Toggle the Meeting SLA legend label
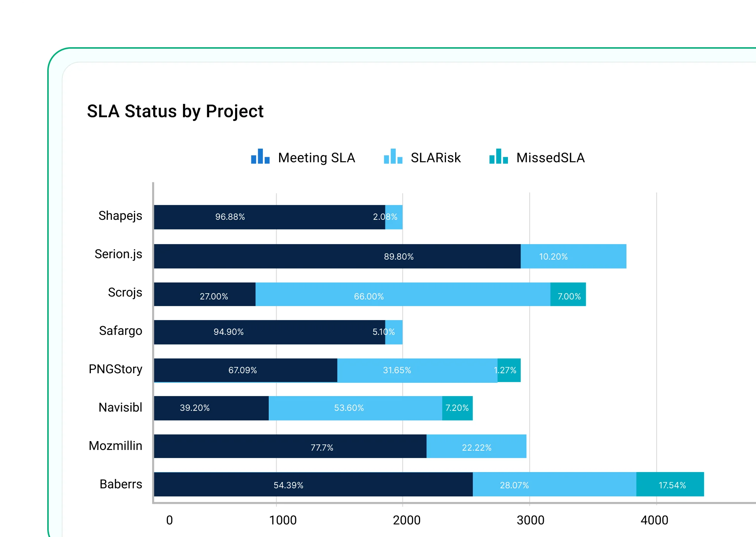This screenshot has height=537, width=756. 316,158
